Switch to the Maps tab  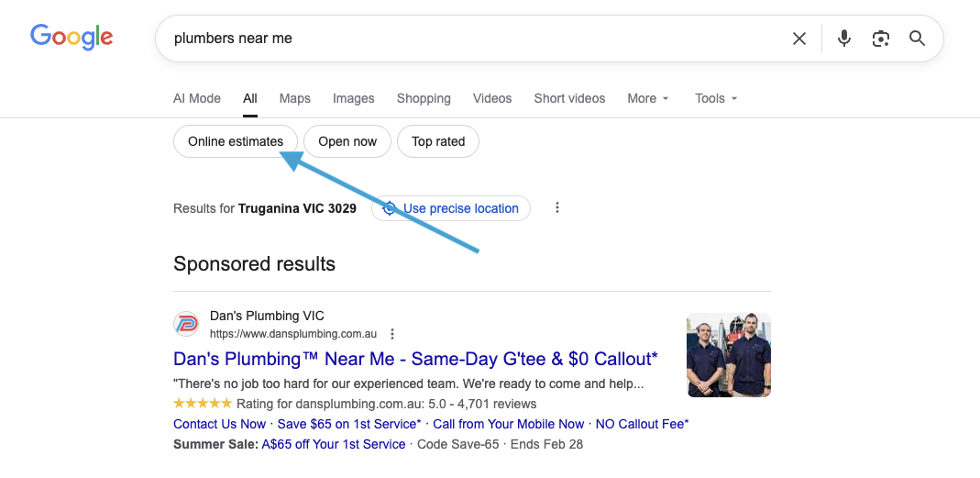click(294, 98)
